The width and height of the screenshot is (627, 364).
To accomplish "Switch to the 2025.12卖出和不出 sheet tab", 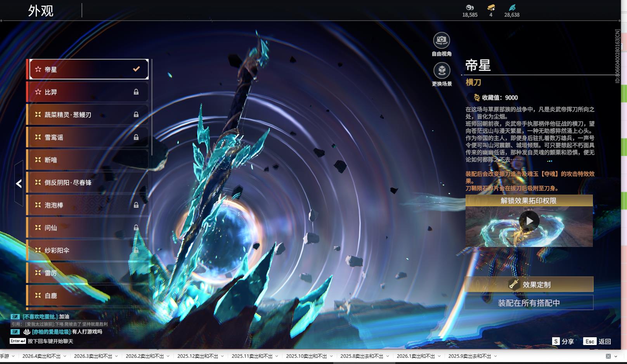I will tap(197, 356).
